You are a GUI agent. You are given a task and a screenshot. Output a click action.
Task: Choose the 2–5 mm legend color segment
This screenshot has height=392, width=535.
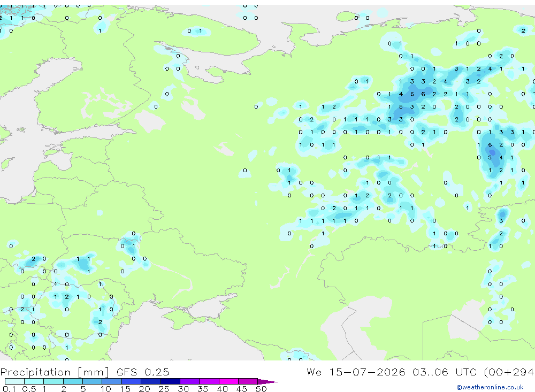coord(73,381)
